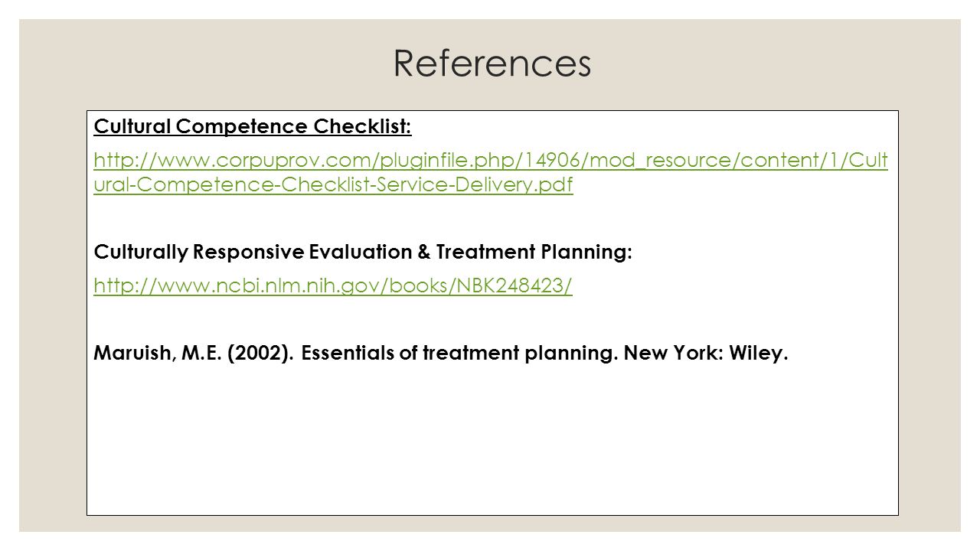Image resolution: width=980 pixels, height=551 pixels.
Task: Open the ncbi.nlm.nih.gov NBK248423 link
Action: coord(332,285)
